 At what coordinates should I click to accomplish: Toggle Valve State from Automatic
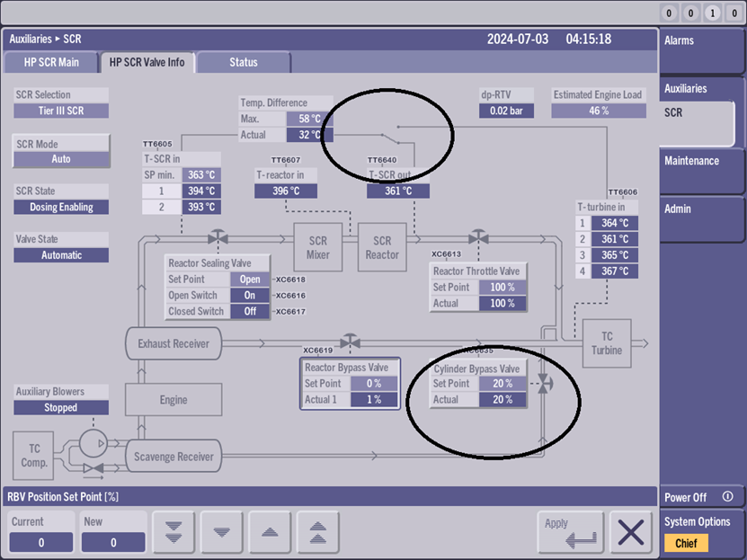(60, 255)
